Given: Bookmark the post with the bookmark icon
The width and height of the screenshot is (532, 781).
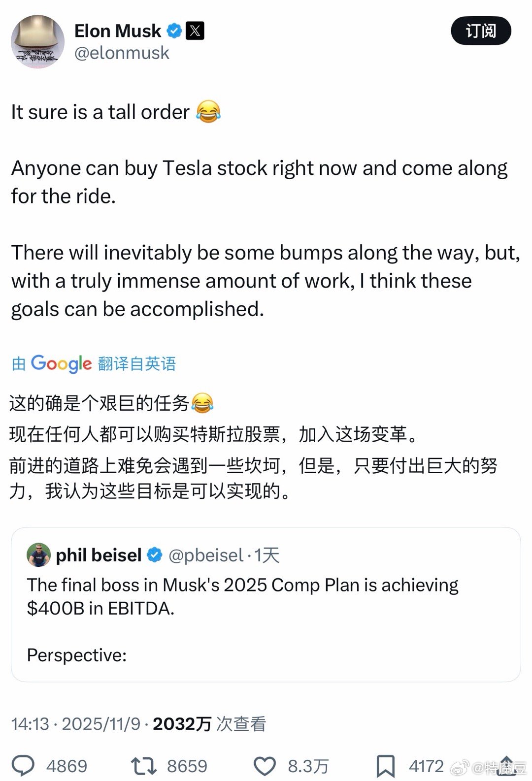Looking at the screenshot, I should pyautogui.click(x=385, y=766).
